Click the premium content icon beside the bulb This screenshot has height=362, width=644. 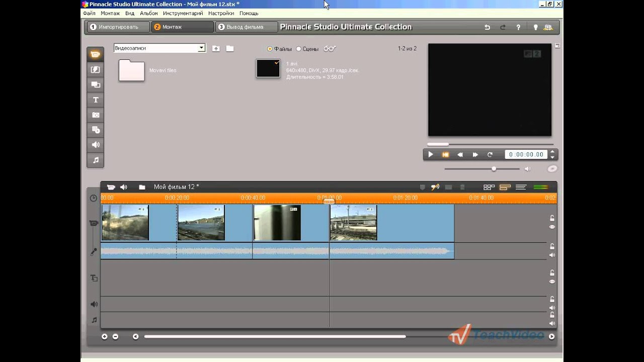coord(548,27)
